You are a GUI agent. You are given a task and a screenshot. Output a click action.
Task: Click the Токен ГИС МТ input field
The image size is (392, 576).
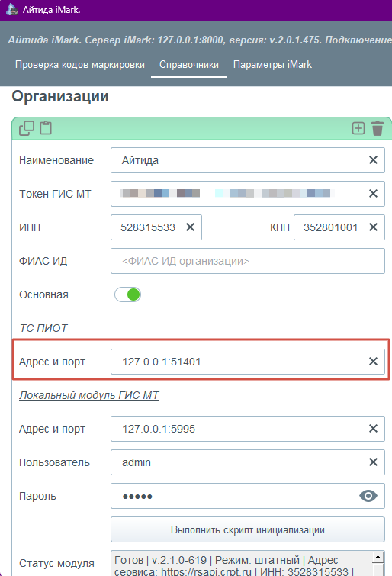tap(248, 194)
